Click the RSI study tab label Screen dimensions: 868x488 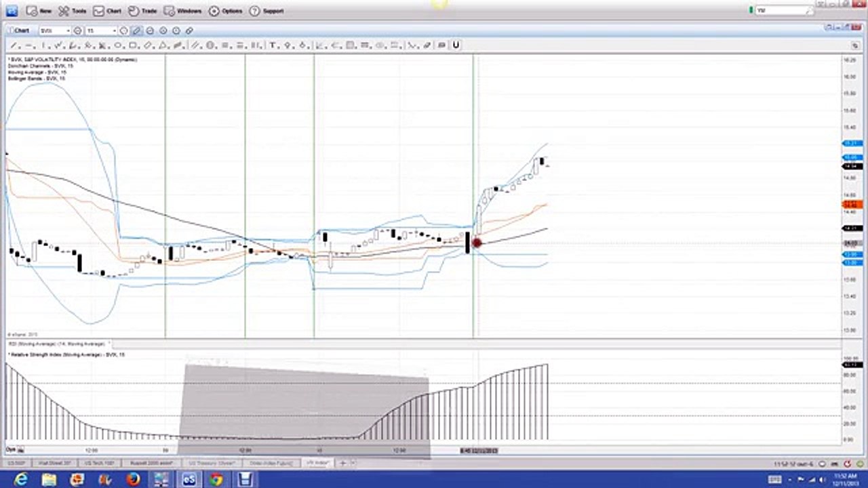pos(56,344)
